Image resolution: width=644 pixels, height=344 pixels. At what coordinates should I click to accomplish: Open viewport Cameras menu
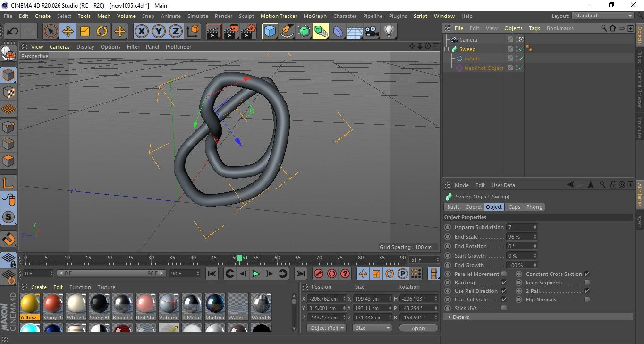pos(60,47)
